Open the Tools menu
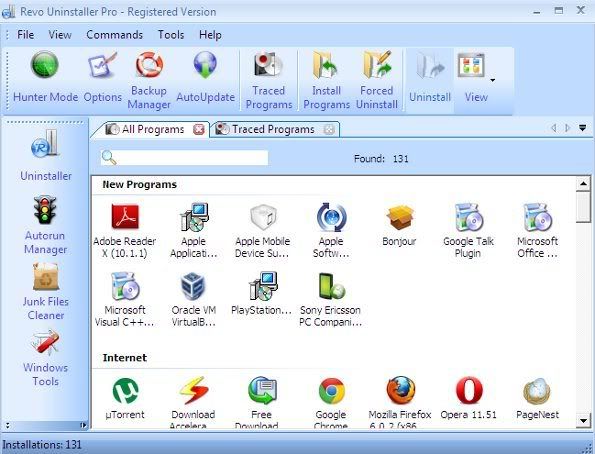 coord(171,35)
